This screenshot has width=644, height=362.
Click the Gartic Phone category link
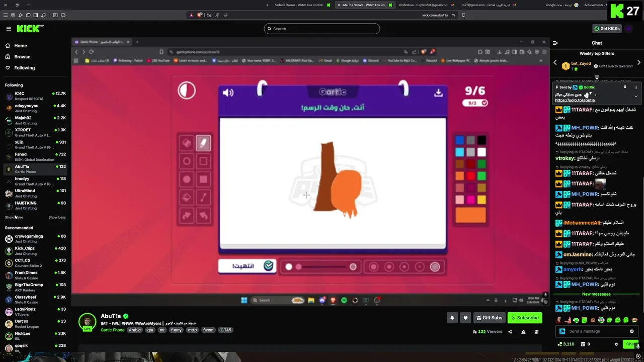click(x=112, y=330)
